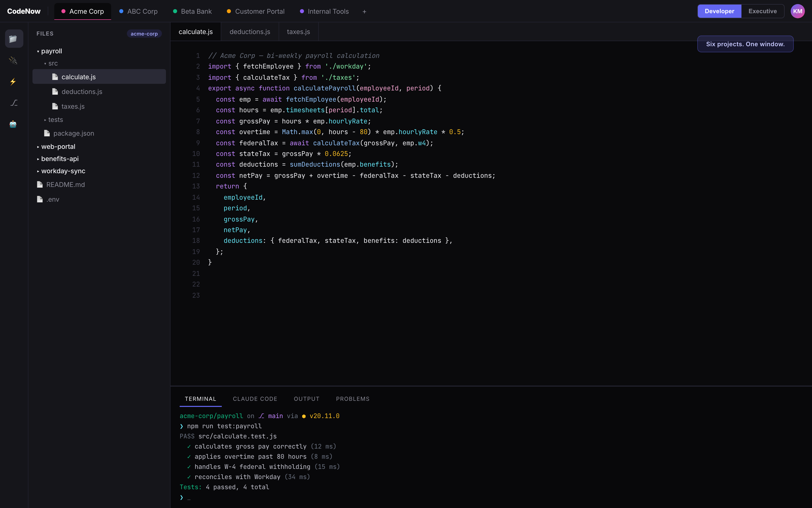Expand the workday-sync folder

tap(61, 171)
